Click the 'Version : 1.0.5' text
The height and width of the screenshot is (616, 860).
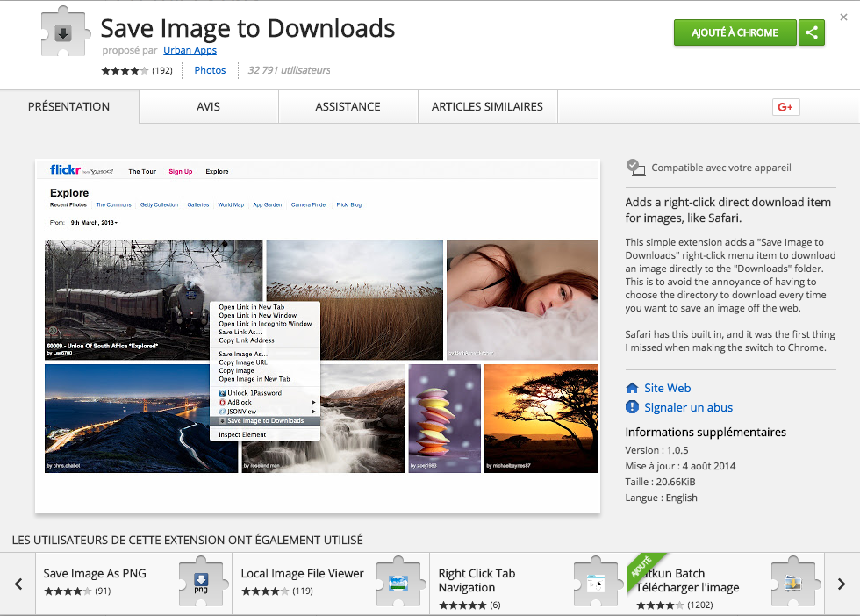(x=656, y=450)
